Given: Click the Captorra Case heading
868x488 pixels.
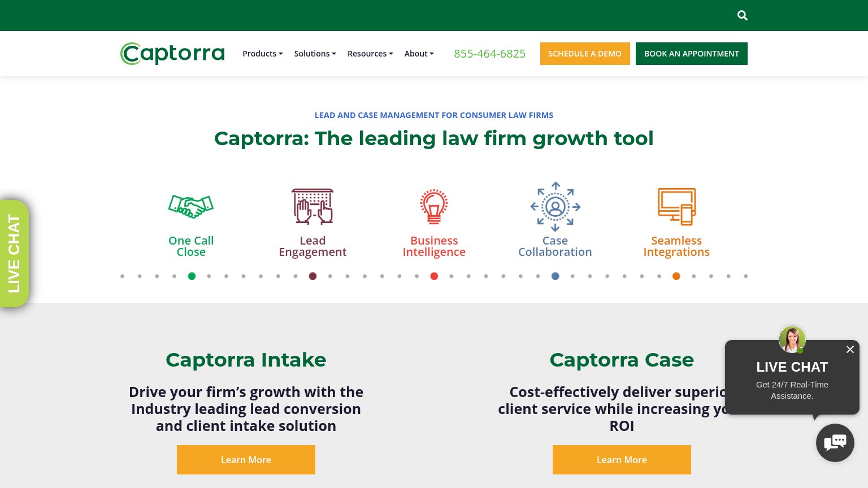Looking at the screenshot, I should coord(622,360).
